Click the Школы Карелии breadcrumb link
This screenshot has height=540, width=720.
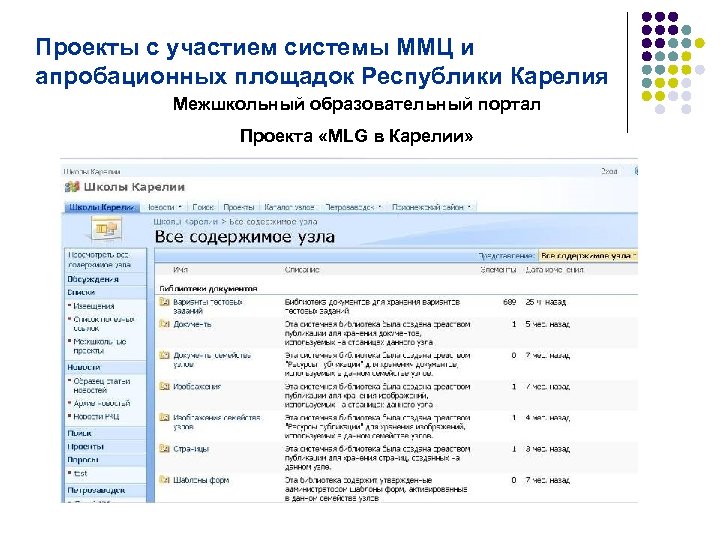tap(186, 222)
